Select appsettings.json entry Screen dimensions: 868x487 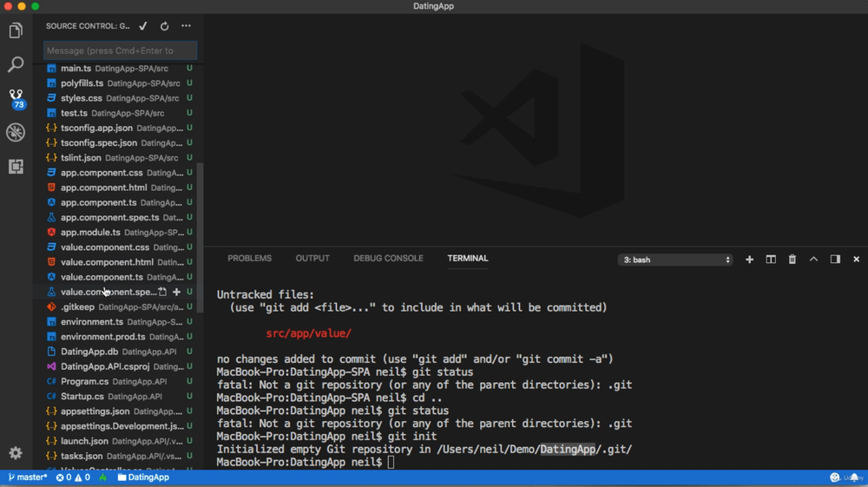coord(118,411)
